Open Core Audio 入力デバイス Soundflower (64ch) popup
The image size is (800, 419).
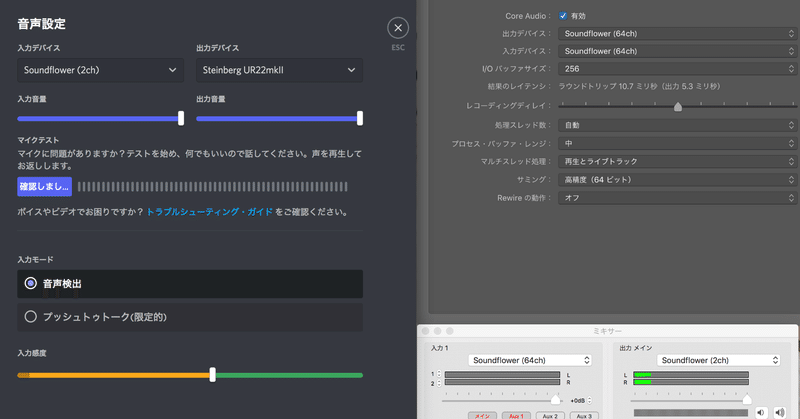pyautogui.click(x=678, y=51)
